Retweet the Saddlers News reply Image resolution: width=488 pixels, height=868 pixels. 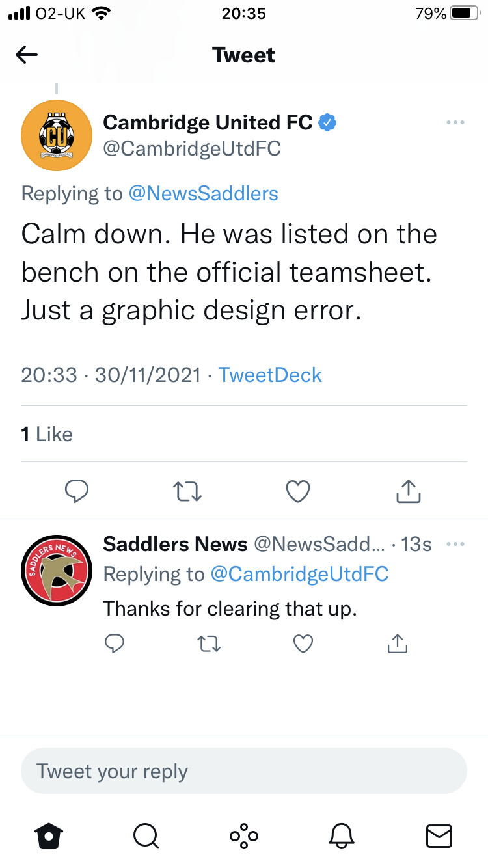209,644
